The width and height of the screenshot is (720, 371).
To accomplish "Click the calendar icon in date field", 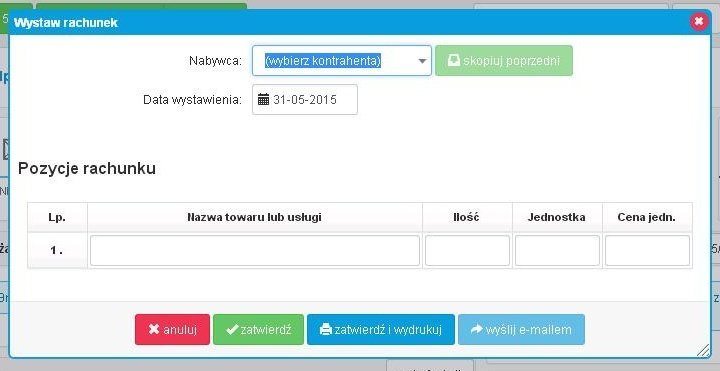I will click(x=263, y=99).
